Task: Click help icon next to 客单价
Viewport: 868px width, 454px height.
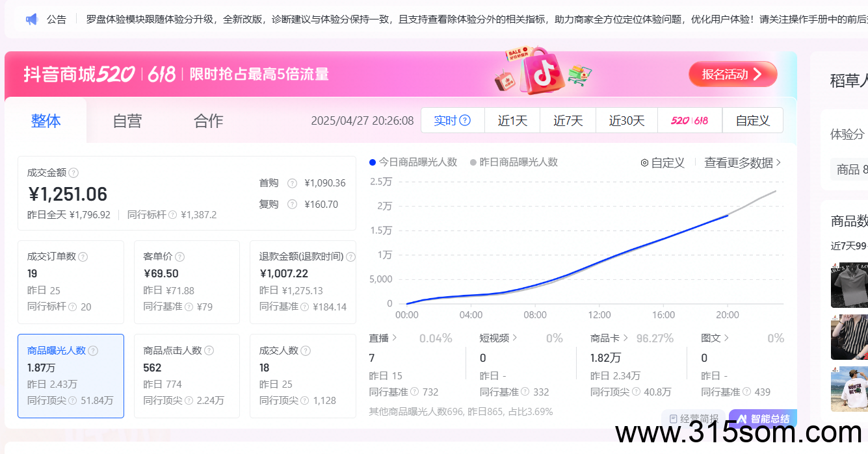Action: pyautogui.click(x=179, y=257)
